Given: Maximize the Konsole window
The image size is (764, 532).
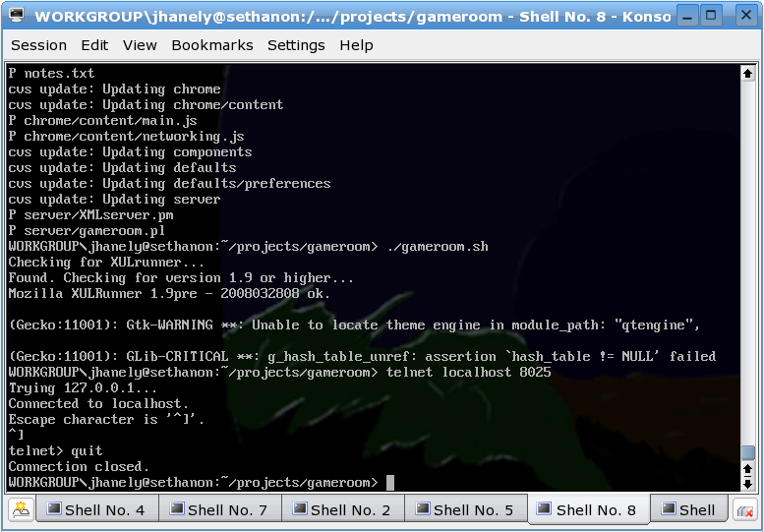Looking at the screenshot, I should 712,16.
